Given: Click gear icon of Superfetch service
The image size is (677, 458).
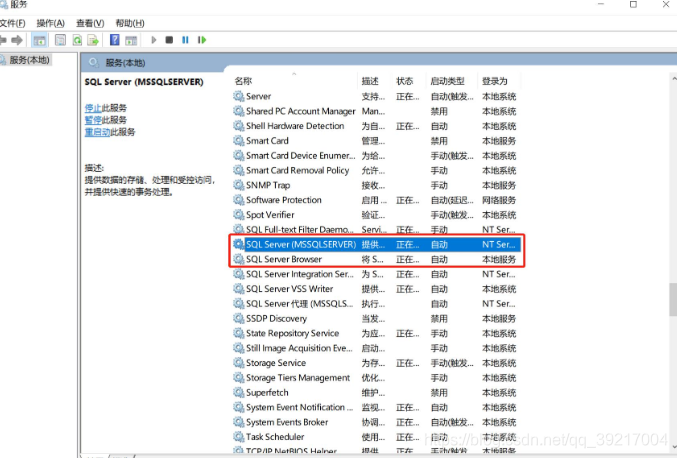Looking at the screenshot, I should (x=238, y=392).
